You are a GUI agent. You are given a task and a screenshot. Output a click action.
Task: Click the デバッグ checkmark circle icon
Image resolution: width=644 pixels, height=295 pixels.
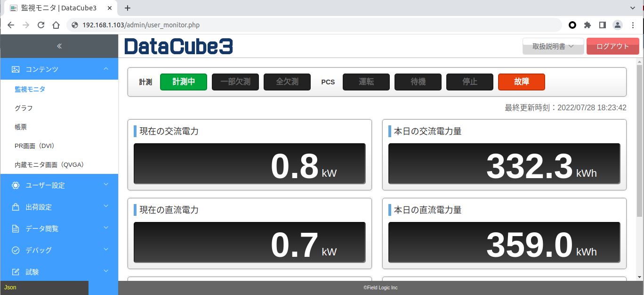click(x=16, y=250)
